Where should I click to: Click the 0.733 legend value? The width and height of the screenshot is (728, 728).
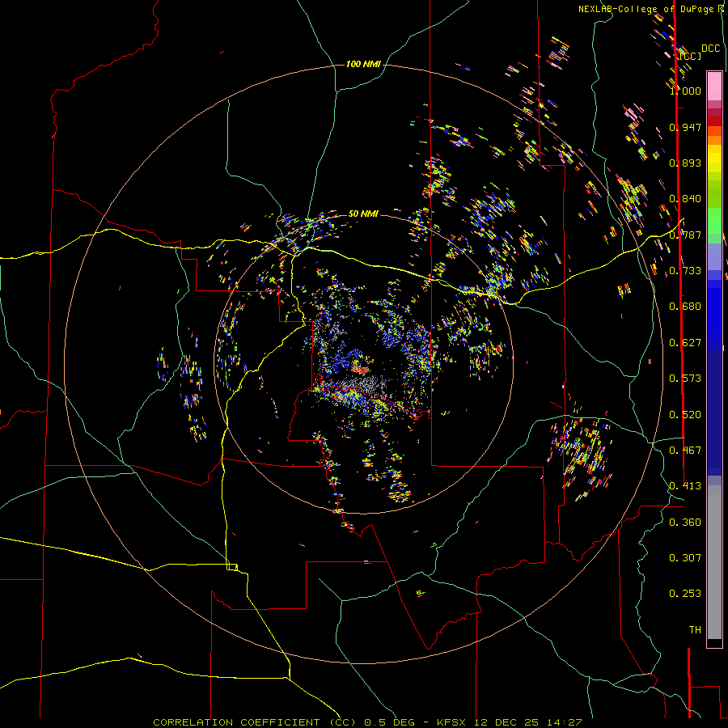[685, 271]
